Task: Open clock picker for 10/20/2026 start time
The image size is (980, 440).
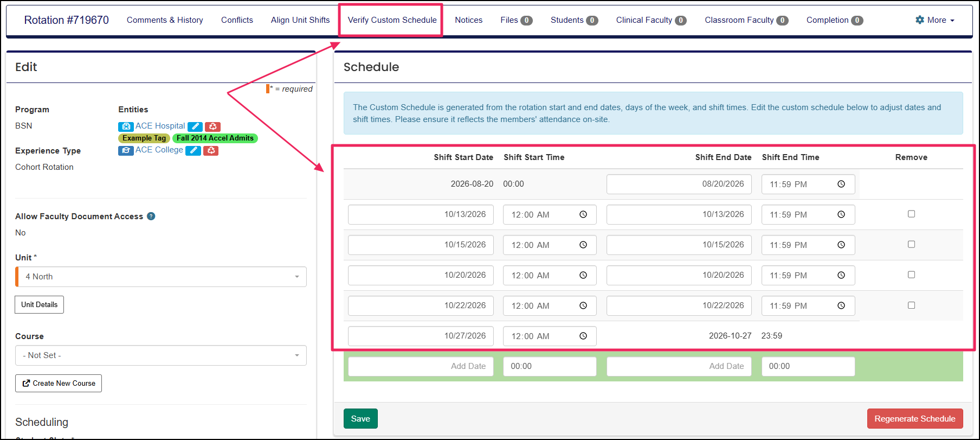Action: pos(583,275)
